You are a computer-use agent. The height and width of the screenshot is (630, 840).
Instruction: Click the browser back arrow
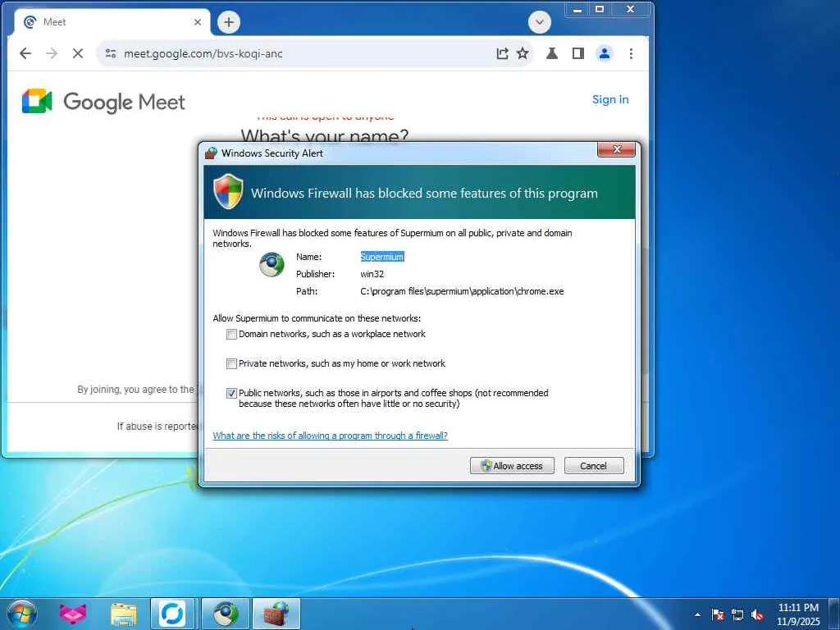coord(25,53)
